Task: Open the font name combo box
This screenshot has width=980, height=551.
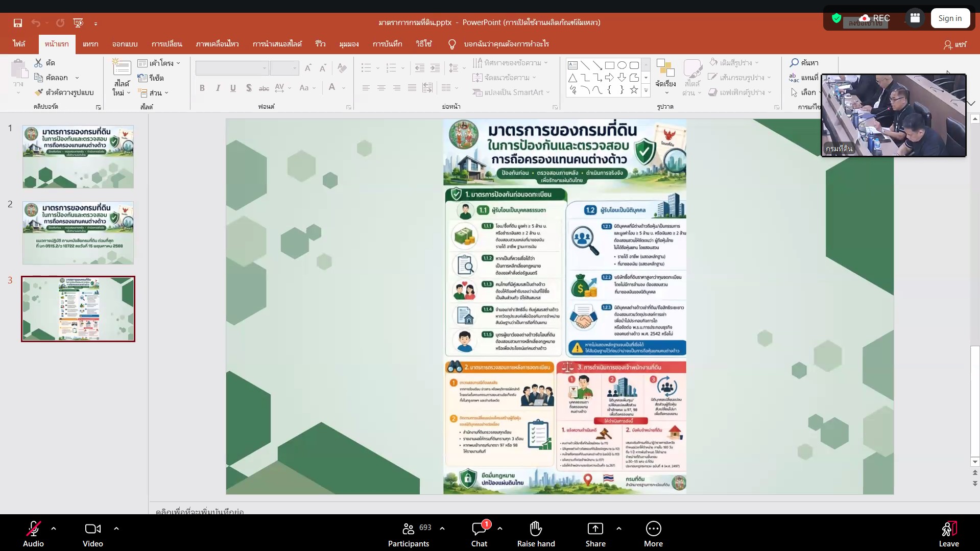Action: point(232,68)
